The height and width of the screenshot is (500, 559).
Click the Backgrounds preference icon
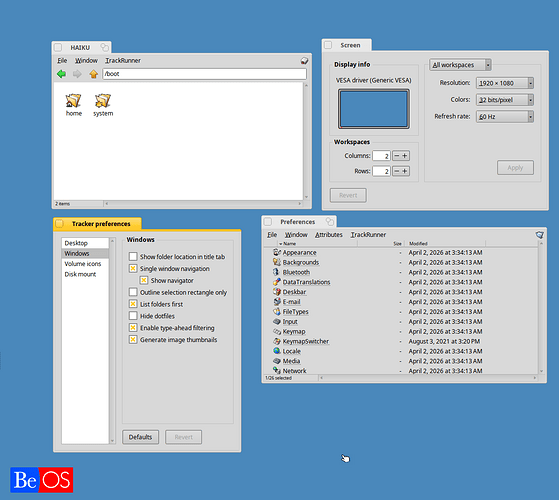point(277,262)
